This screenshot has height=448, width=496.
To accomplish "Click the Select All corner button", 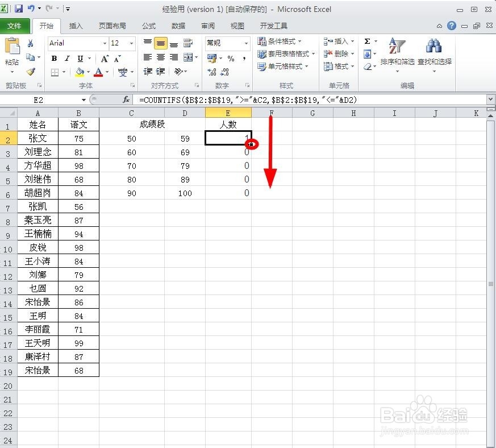I will click(9, 113).
